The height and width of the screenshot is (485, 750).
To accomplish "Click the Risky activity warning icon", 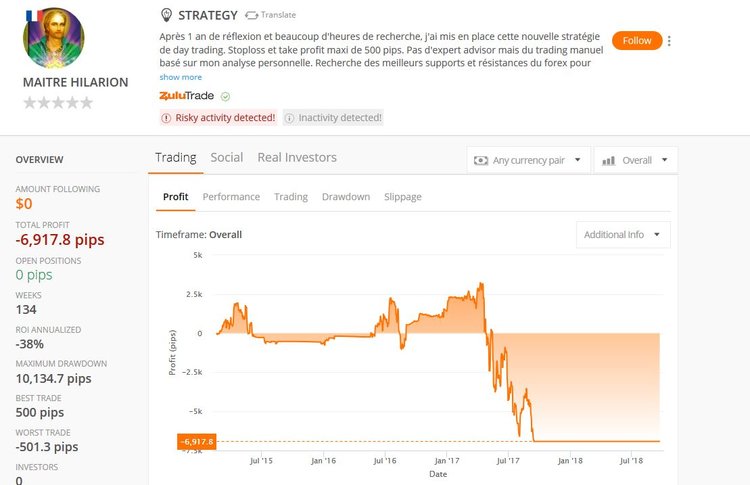I will point(167,118).
